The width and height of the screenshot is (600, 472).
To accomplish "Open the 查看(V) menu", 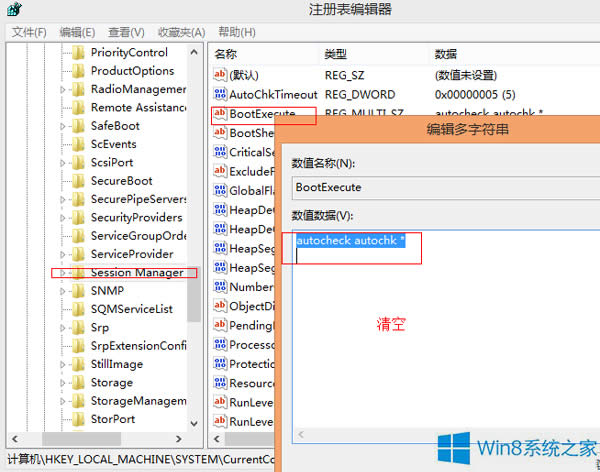I will click(x=126, y=33).
